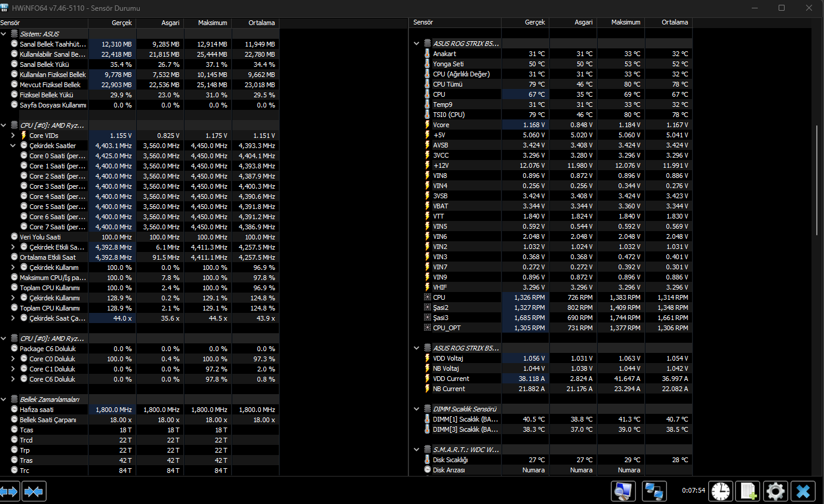Select the Ortalama Etkili Saat row
Viewport: 824px width, 504px height.
click(140, 257)
